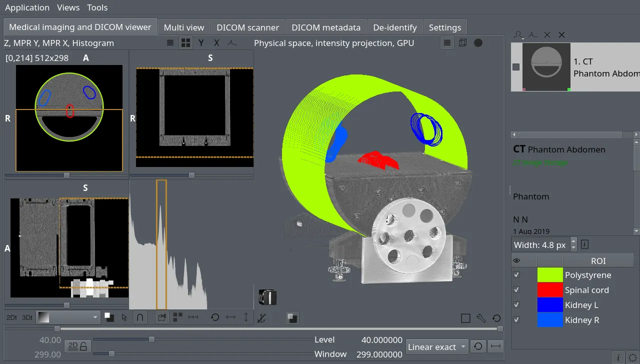The width and height of the screenshot is (640, 364).
Task: Click the eye visibility column header
Action: click(x=516, y=260)
